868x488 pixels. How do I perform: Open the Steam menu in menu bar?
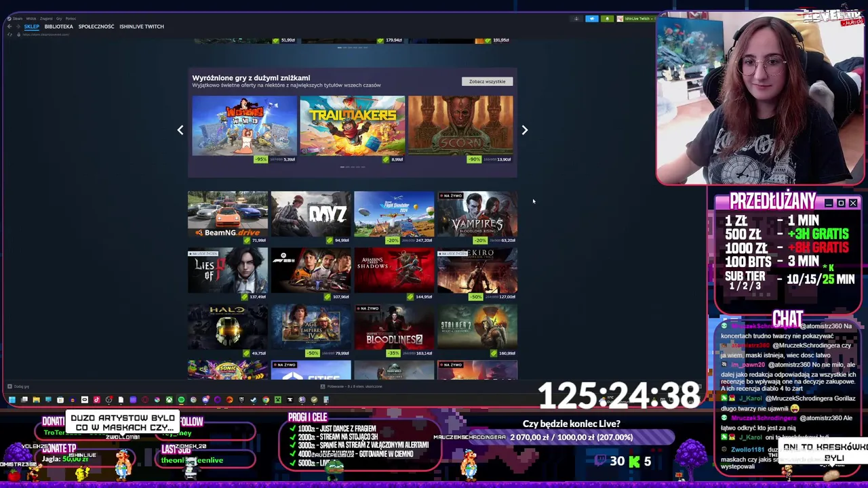(x=17, y=18)
